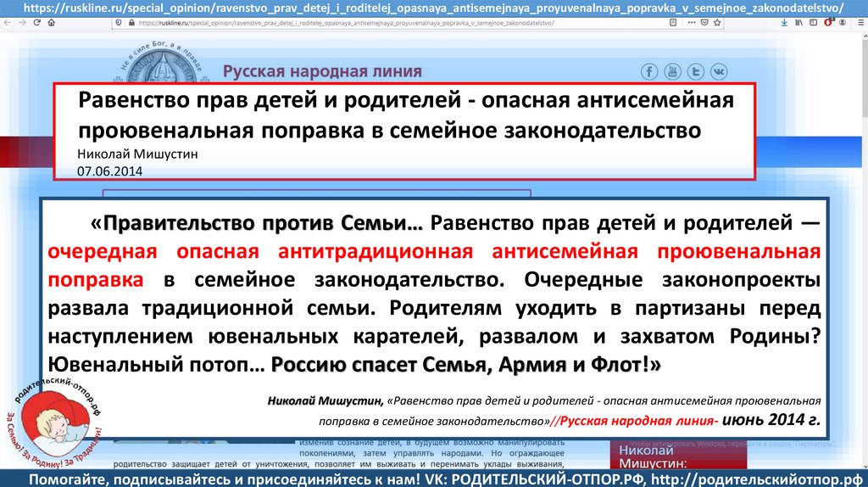The height and width of the screenshot is (487, 868).
Task: Open the tracking protection shield icon
Action: (x=119, y=23)
